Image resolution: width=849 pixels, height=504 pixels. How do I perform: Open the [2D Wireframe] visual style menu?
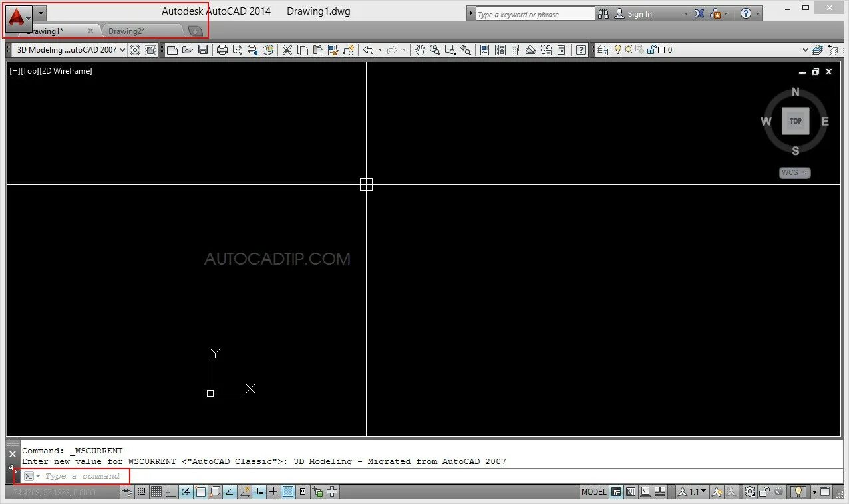[x=66, y=71]
